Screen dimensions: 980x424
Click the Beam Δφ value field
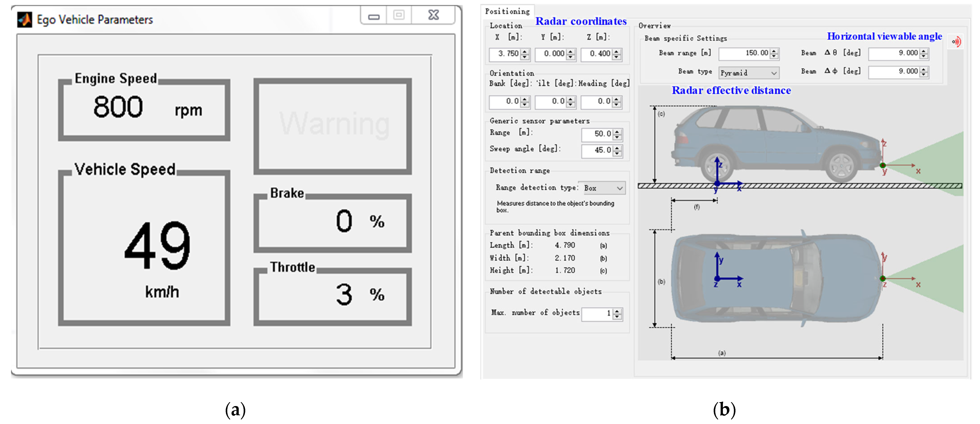point(894,72)
